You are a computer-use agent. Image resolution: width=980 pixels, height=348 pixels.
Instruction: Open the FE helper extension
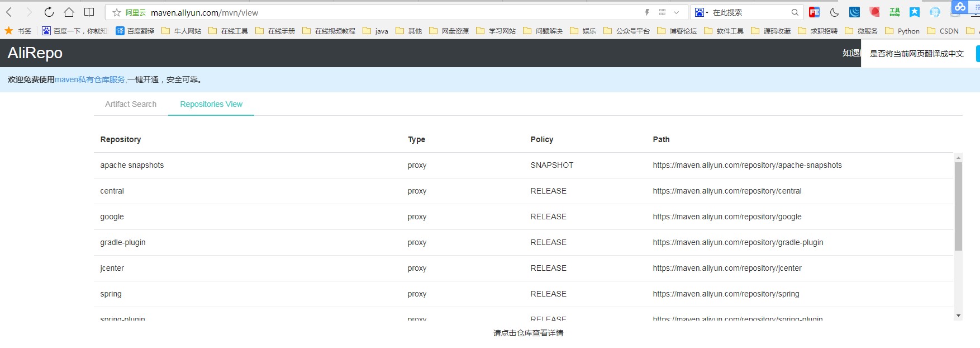click(x=815, y=12)
